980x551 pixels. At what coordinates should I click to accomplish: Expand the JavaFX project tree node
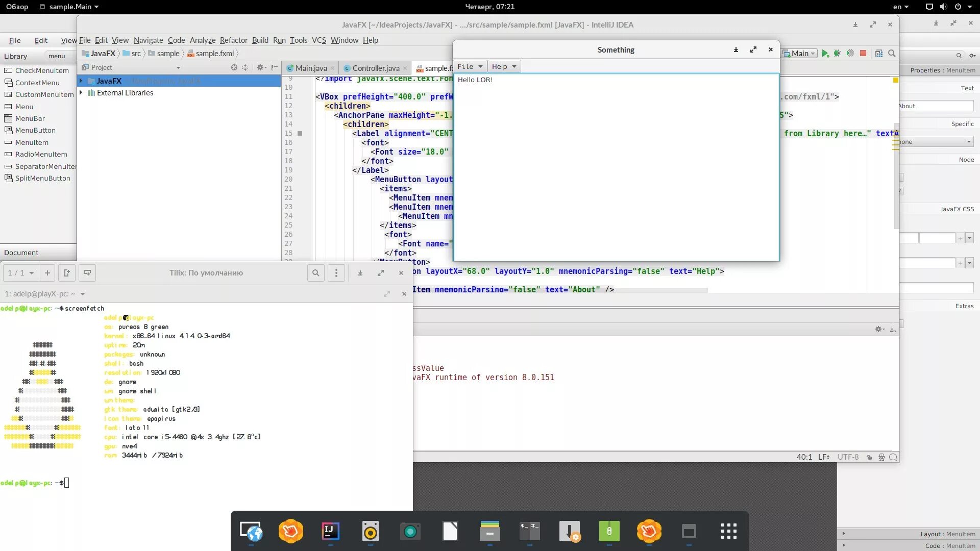[x=81, y=80]
